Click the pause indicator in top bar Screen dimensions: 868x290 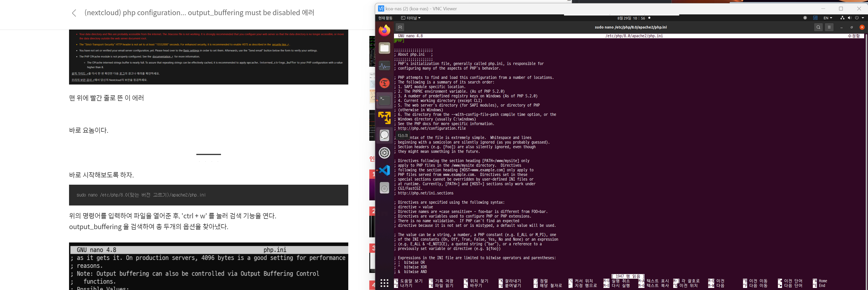click(805, 18)
